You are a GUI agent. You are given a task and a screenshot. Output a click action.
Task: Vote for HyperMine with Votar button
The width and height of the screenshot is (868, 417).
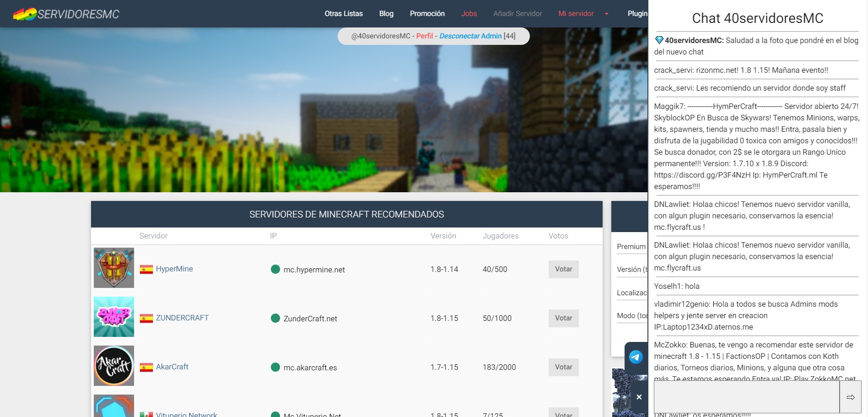pyautogui.click(x=564, y=269)
